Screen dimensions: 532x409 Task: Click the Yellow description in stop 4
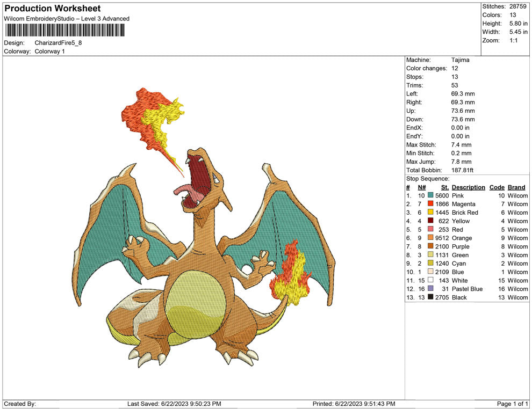click(461, 221)
